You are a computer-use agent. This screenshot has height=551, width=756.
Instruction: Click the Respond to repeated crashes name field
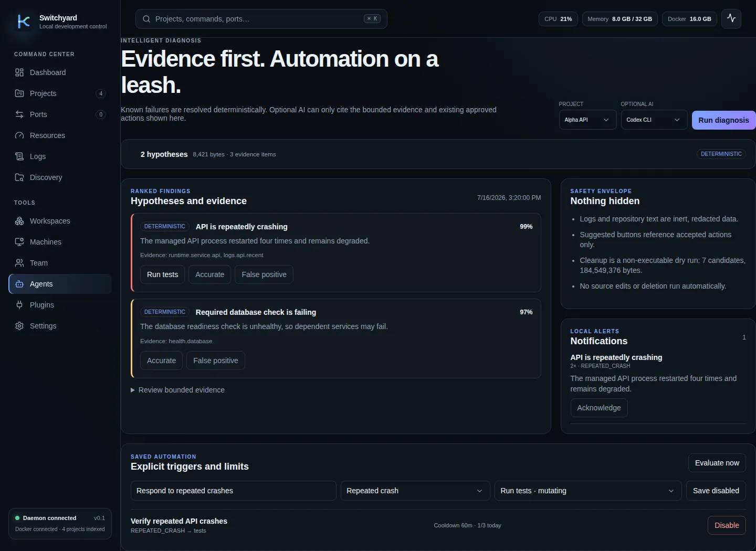pos(234,491)
